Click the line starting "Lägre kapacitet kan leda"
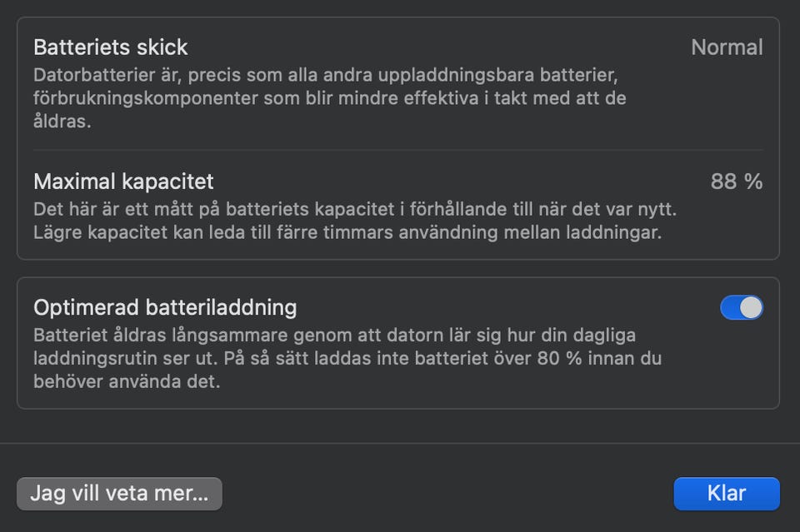Image resolution: width=800 pixels, height=532 pixels. pos(347,232)
